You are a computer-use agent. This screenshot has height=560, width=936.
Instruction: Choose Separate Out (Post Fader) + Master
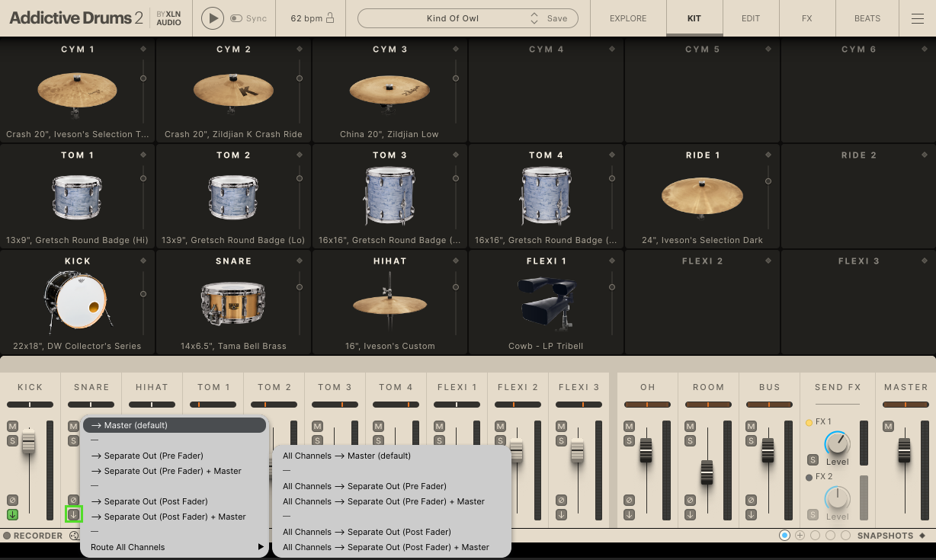click(x=175, y=517)
